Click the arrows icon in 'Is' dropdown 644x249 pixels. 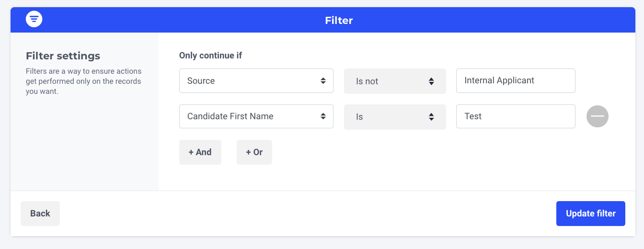(x=431, y=117)
